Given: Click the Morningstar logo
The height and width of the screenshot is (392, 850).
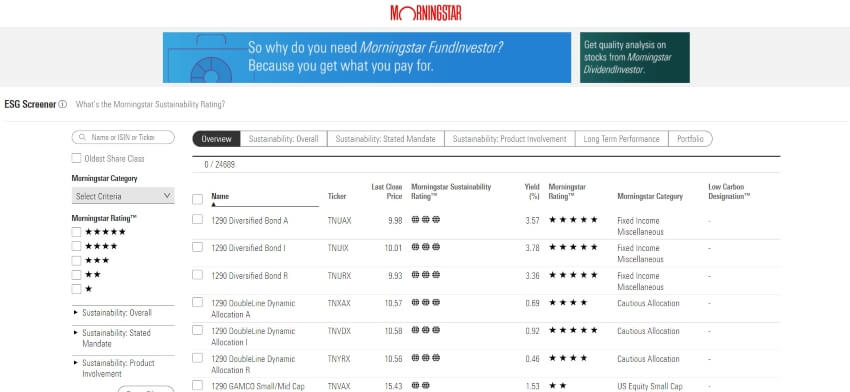Looking at the screenshot, I should pos(426,13).
